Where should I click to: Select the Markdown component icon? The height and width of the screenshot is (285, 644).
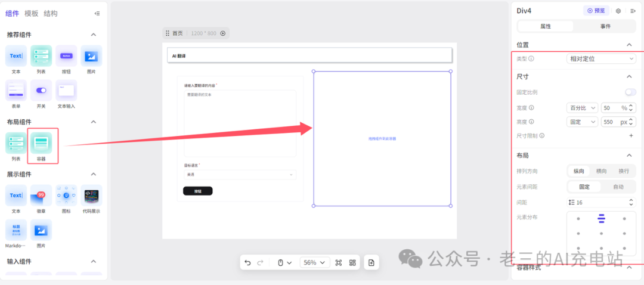coord(16,230)
